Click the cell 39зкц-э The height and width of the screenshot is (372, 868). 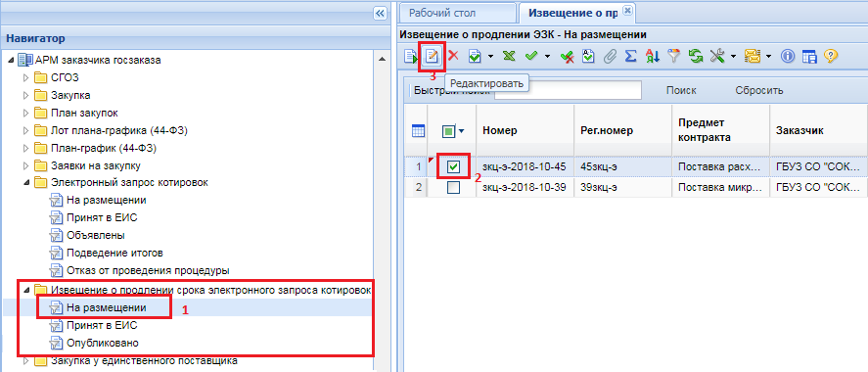(622, 188)
